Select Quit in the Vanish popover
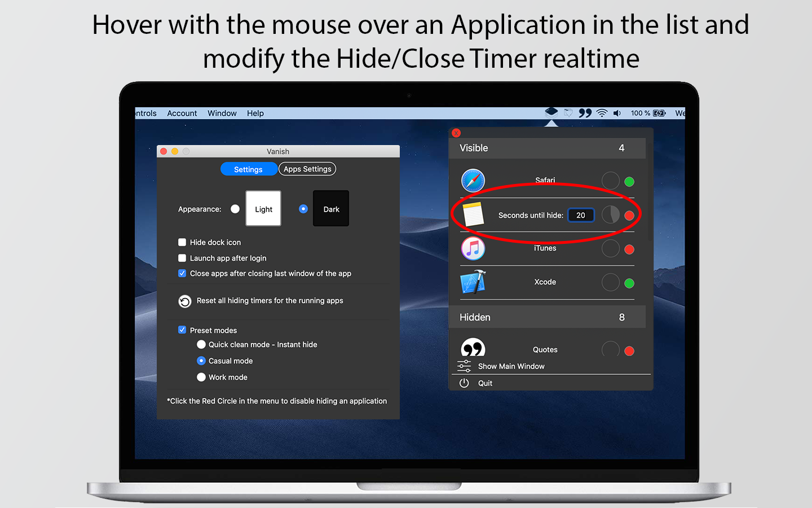Viewport: 812px width, 508px height. (485, 383)
